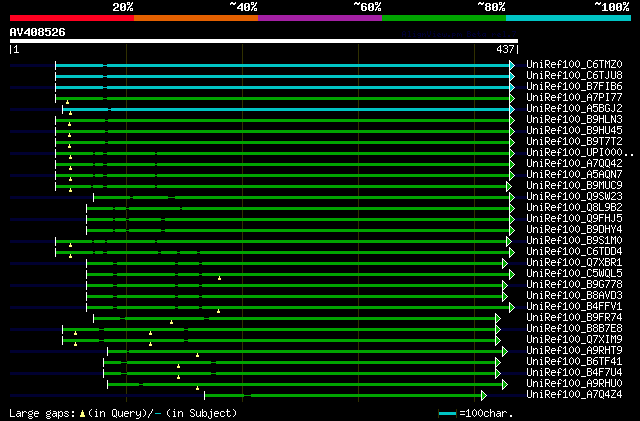Click the yellow gap marker under B4FFV1 alignment

[x=218, y=311]
